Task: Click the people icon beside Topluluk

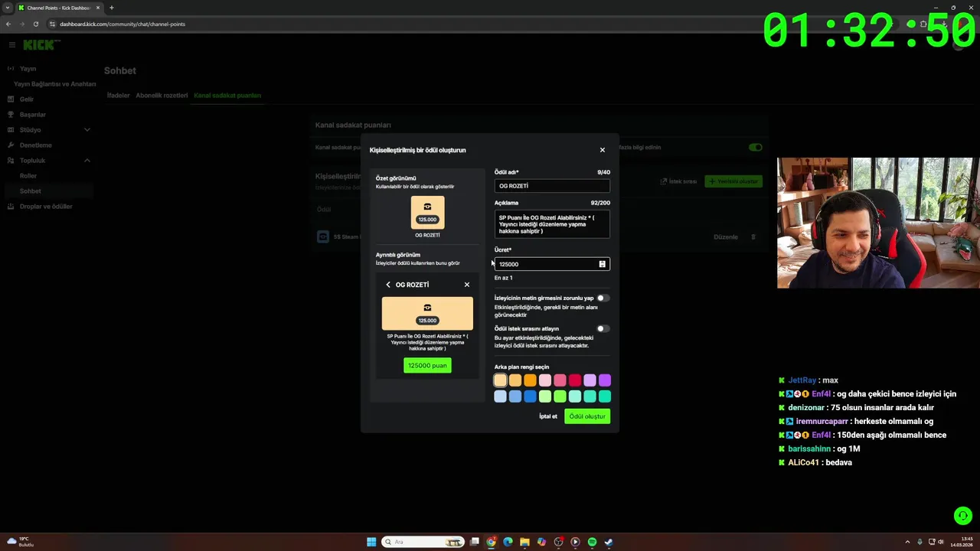Action: 11,161
